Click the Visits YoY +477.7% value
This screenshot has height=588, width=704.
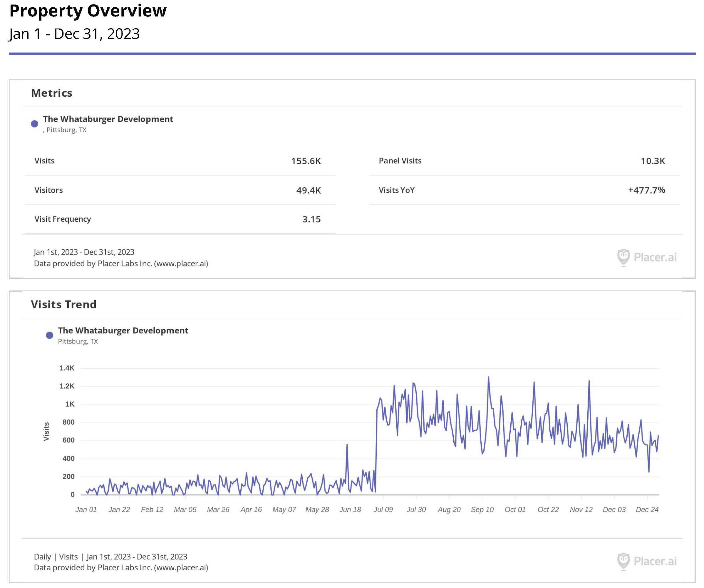pyautogui.click(x=646, y=190)
